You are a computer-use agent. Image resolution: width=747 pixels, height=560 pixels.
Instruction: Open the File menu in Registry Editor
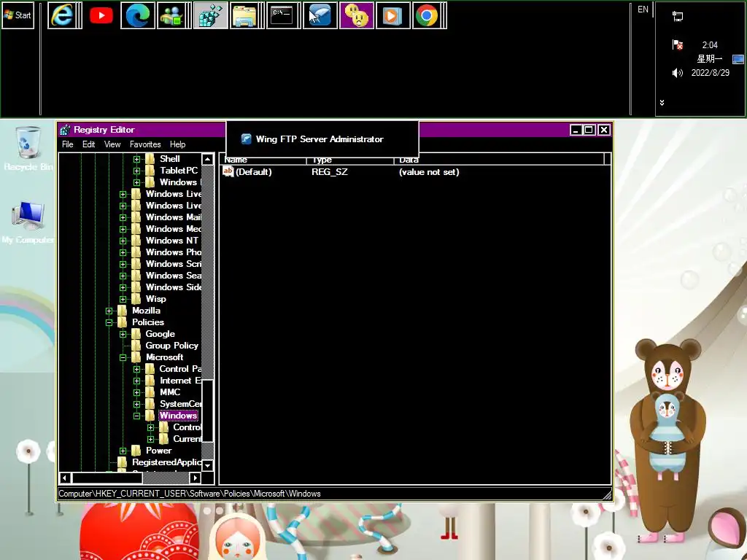point(68,144)
